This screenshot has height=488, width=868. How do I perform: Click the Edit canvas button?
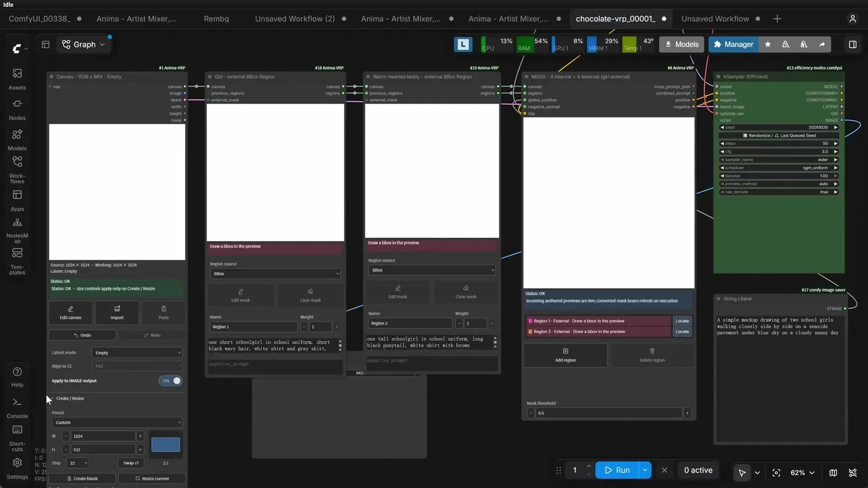click(71, 312)
